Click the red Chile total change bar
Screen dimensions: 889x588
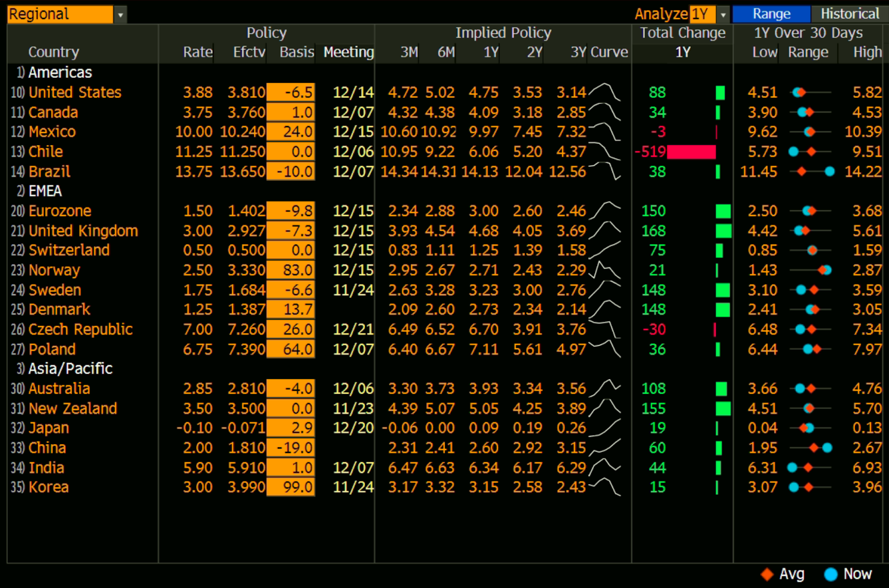[x=691, y=152]
